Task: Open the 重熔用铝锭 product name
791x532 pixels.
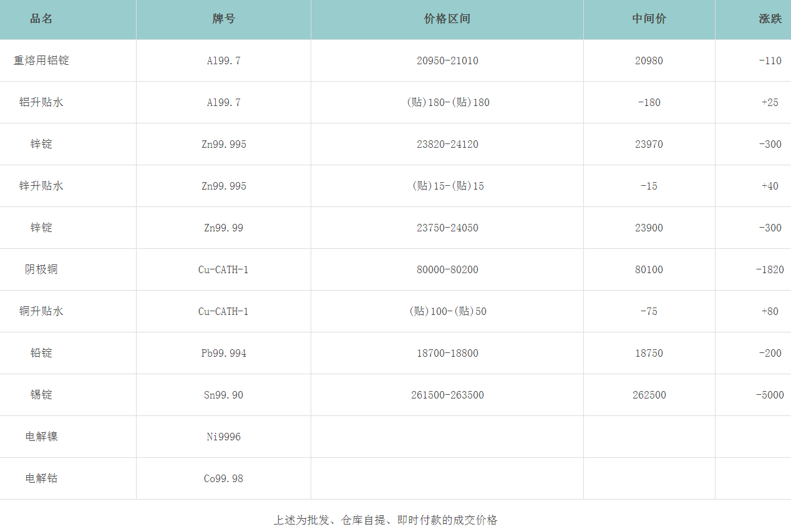Action: (41, 60)
